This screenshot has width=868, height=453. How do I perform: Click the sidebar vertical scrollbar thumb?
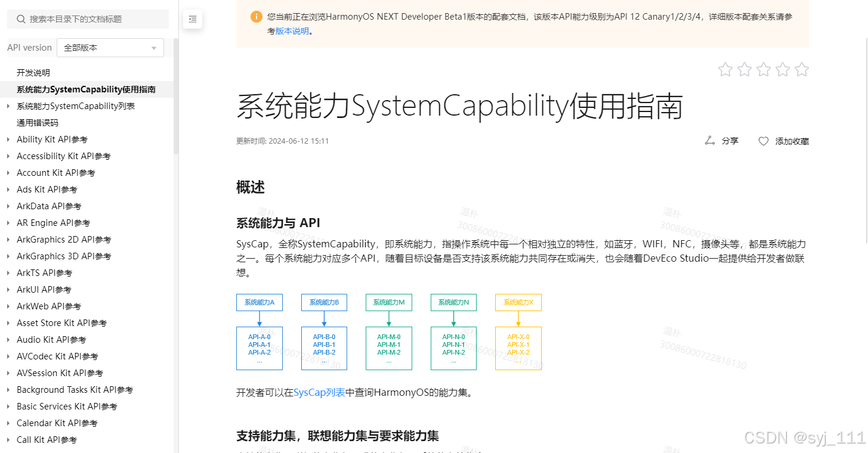coord(176,95)
